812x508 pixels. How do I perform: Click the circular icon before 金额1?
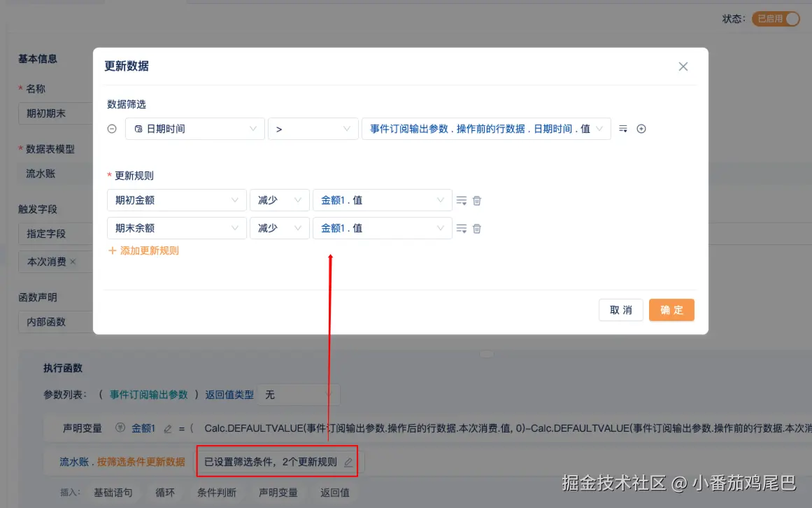coord(120,428)
